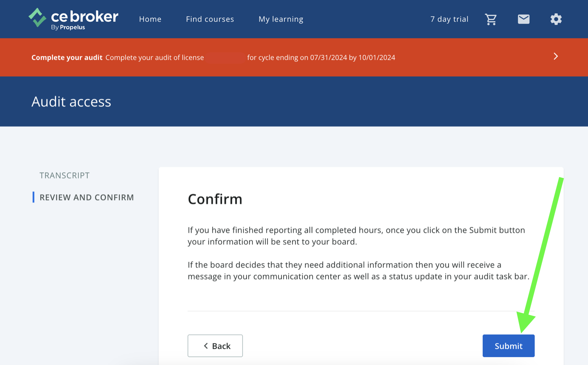Screen dimensions: 588x365
Task: Select the TRANSCRIPT step in sidebar
Action: 64,175
